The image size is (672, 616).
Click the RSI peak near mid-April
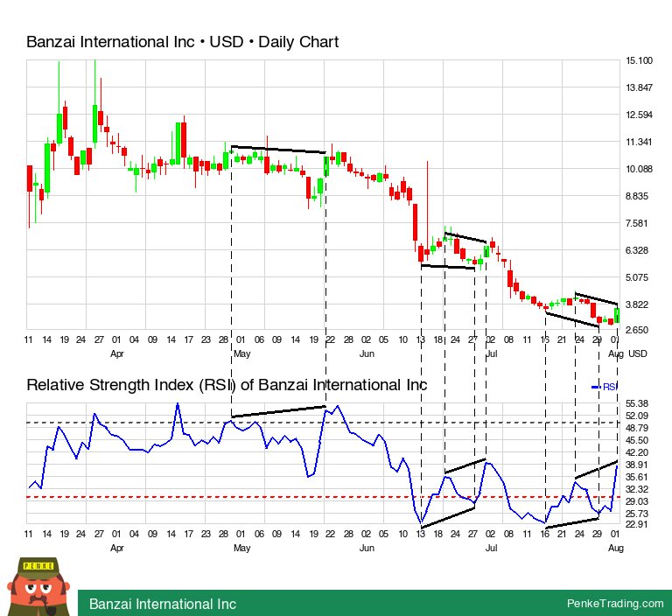coord(178,404)
